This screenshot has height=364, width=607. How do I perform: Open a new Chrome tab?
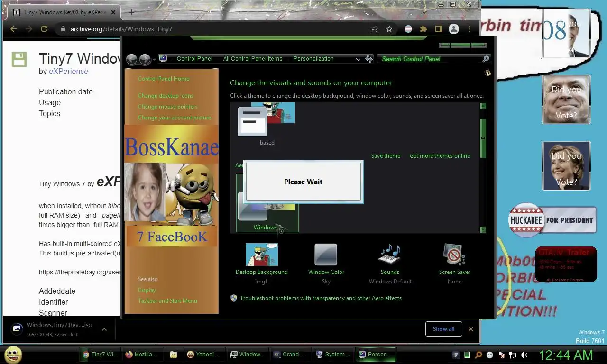pyautogui.click(x=131, y=12)
